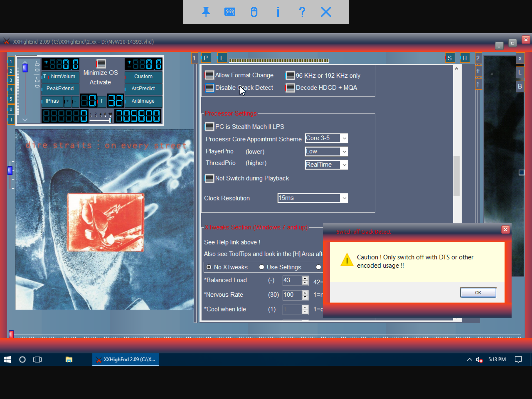Viewport: 532px width, 399px height.
Task: Open Windows Start menu
Action: pyautogui.click(x=8, y=360)
